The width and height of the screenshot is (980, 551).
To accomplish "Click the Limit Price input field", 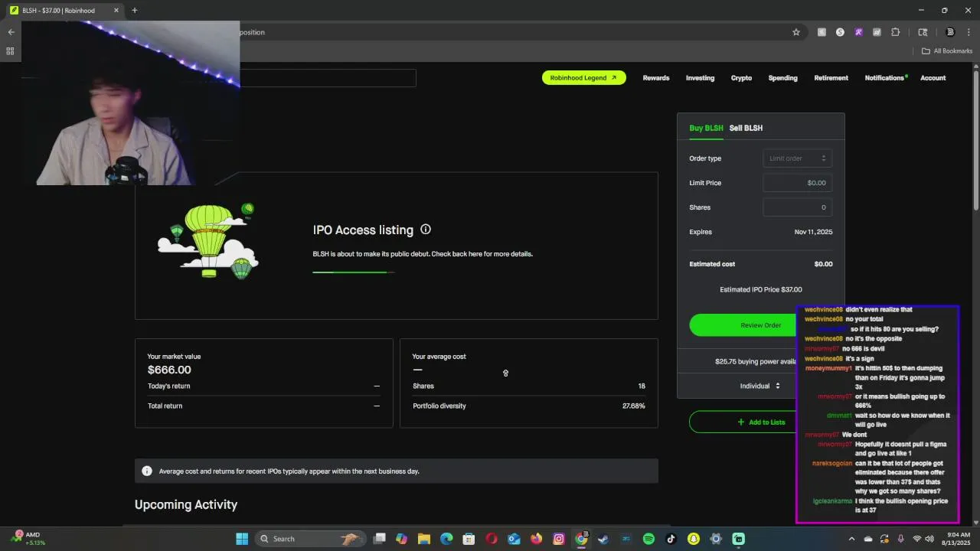I will [x=797, y=183].
